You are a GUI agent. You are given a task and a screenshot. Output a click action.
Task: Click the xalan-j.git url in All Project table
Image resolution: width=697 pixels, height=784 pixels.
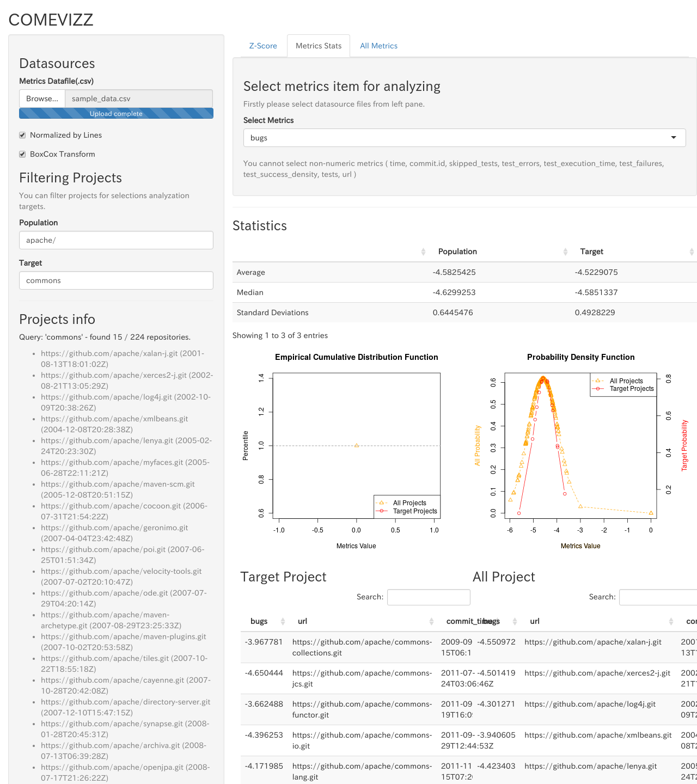(x=593, y=642)
